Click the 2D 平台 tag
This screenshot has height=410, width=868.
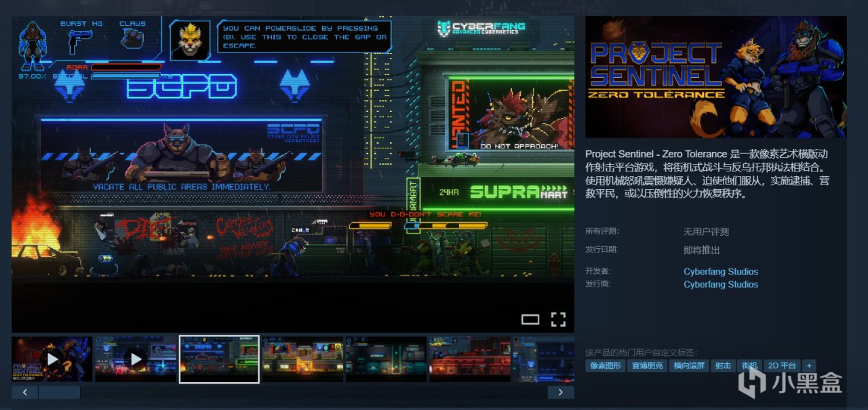pos(782,366)
